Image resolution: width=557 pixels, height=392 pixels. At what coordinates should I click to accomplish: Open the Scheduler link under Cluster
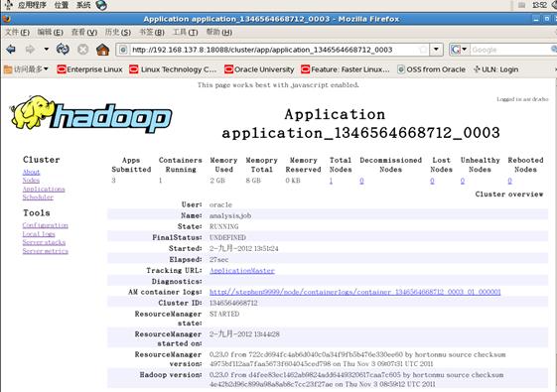(x=38, y=197)
